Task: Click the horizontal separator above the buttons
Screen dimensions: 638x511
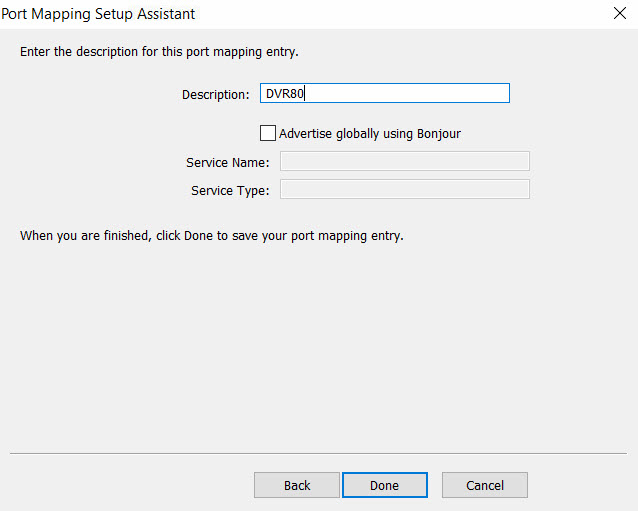Action: (319, 453)
